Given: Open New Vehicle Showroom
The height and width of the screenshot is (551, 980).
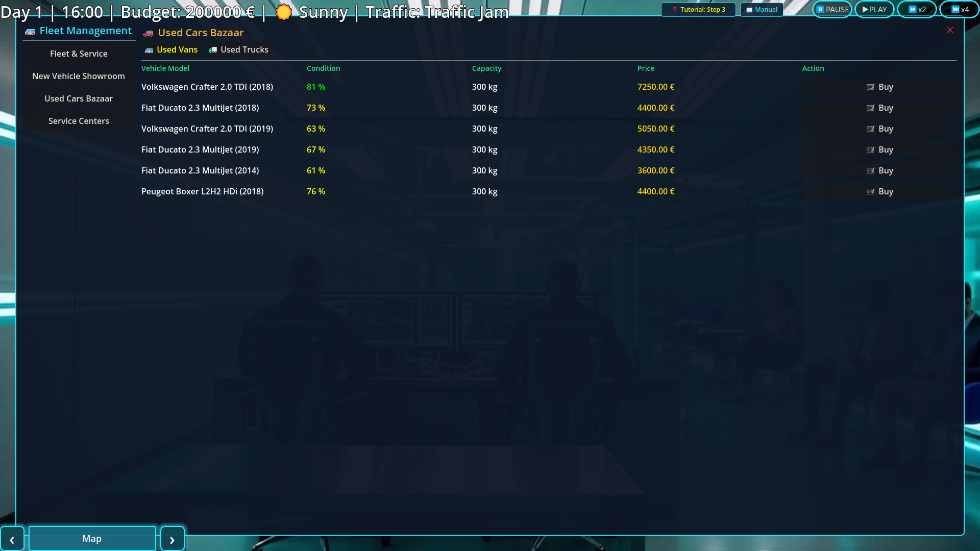Looking at the screenshot, I should [79, 76].
